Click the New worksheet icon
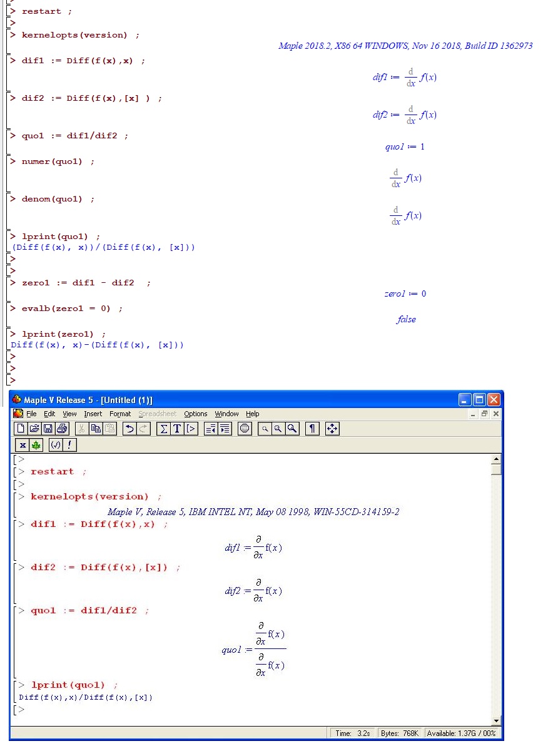 [20, 429]
